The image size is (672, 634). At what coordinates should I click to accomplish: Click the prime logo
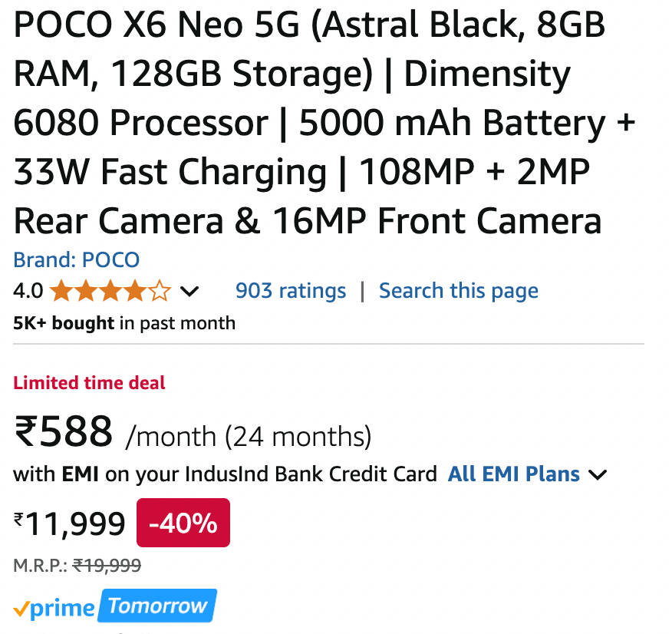[63, 608]
